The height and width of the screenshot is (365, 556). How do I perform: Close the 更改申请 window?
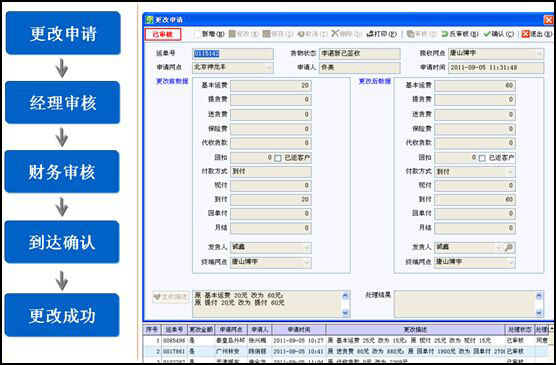[548, 20]
